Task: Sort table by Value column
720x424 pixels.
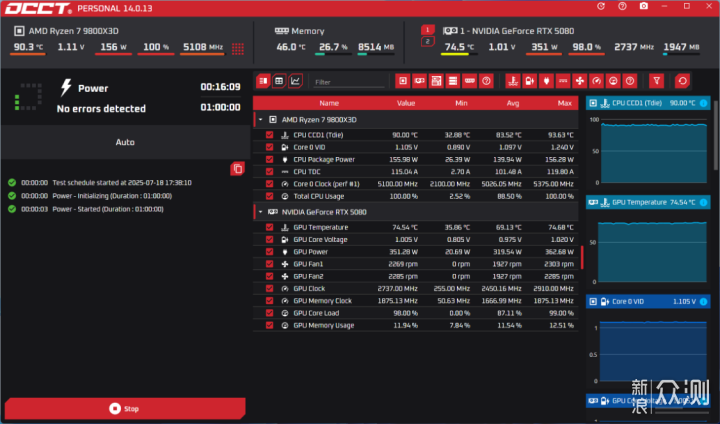Action: [406, 103]
